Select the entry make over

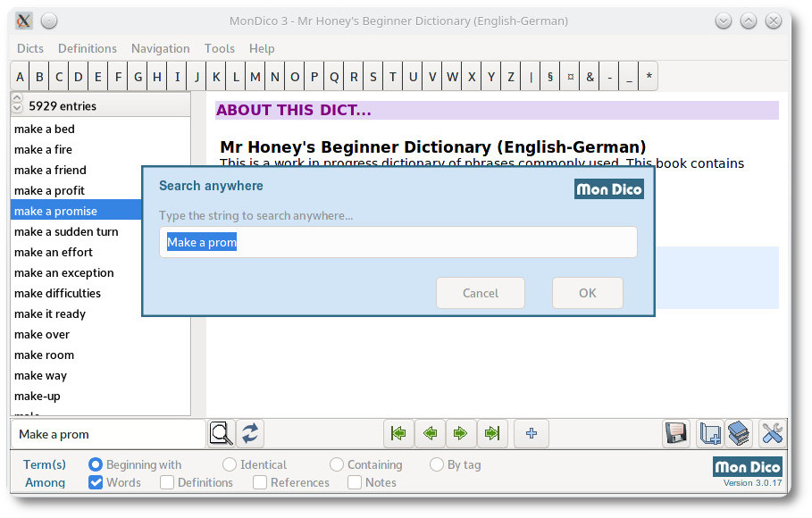[100, 335]
